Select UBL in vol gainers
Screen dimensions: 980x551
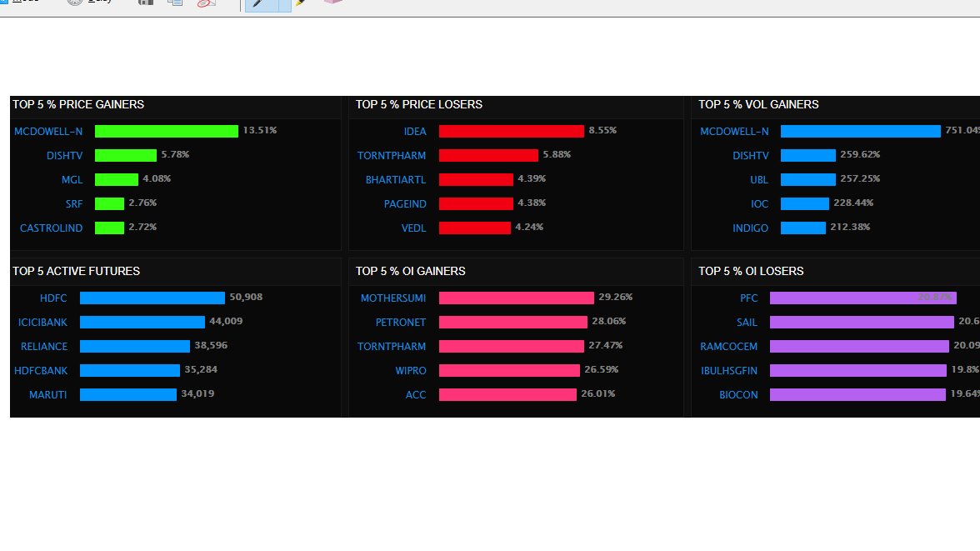pos(758,179)
